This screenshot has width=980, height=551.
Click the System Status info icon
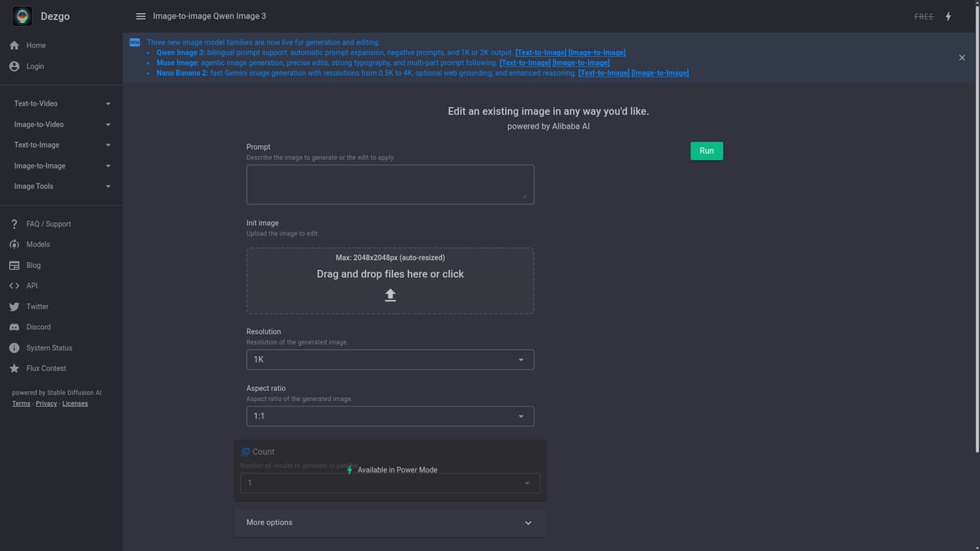pyautogui.click(x=14, y=348)
